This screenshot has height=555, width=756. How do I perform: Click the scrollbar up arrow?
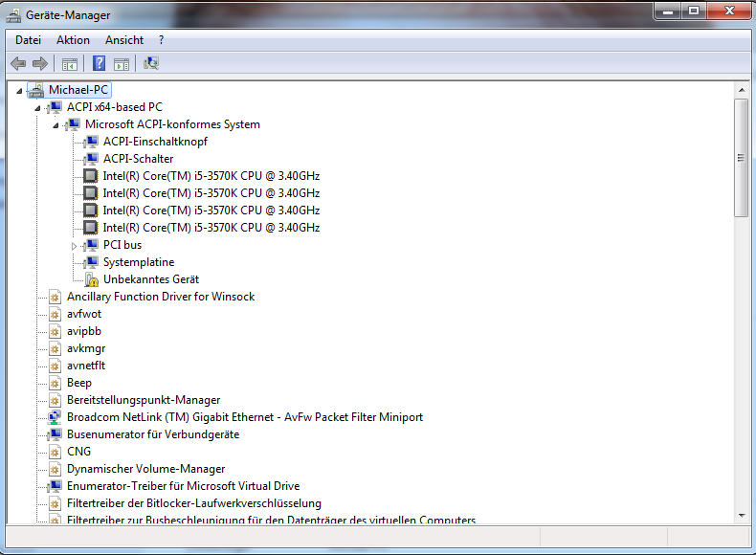[x=742, y=90]
